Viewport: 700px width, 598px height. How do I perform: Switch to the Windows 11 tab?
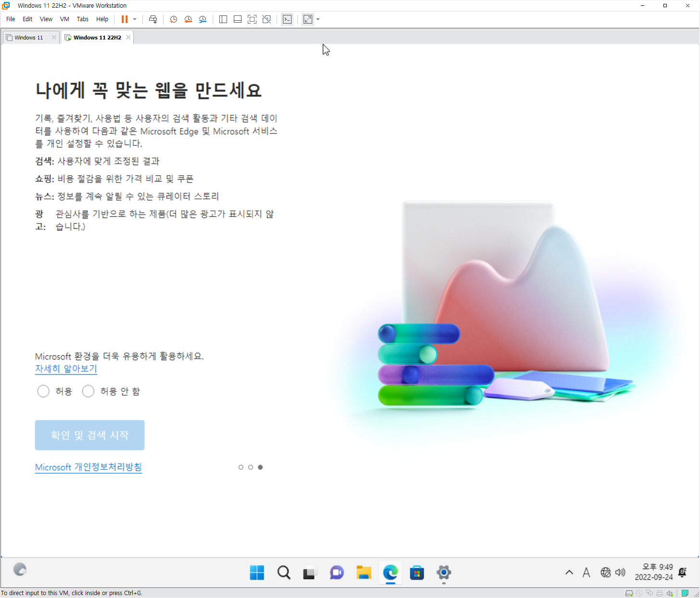[28, 38]
